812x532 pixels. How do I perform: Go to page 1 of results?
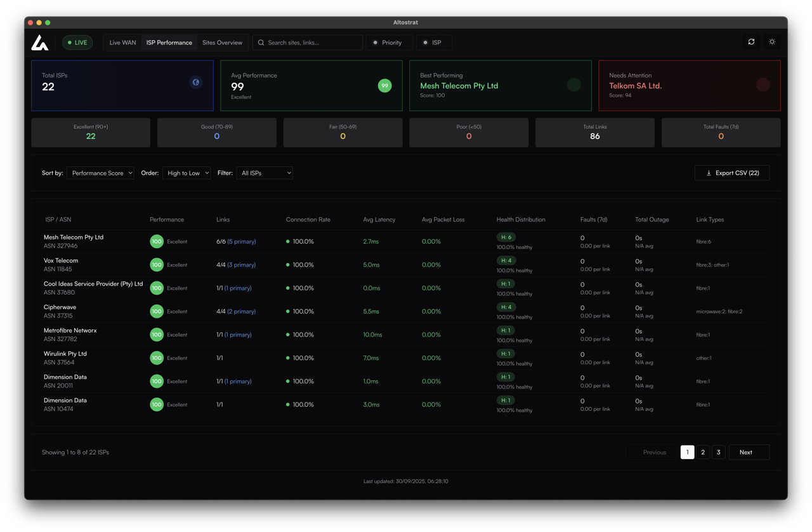point(687,452)
